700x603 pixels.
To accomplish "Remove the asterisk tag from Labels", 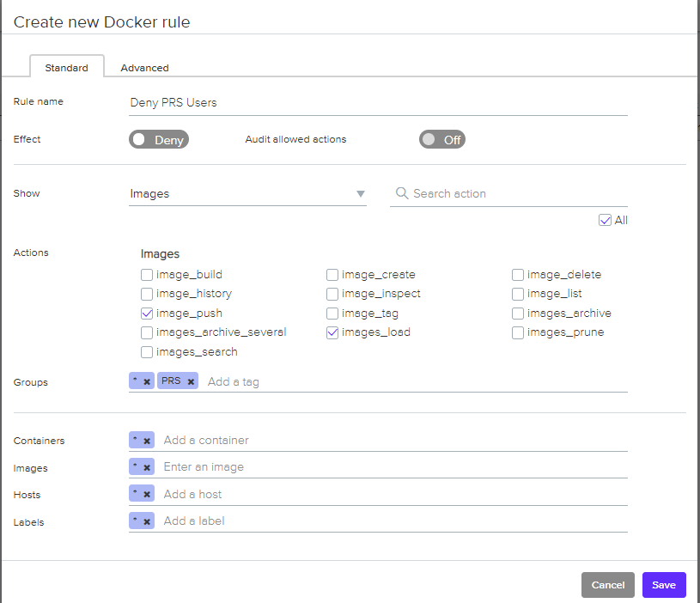I will coord(147,521).
